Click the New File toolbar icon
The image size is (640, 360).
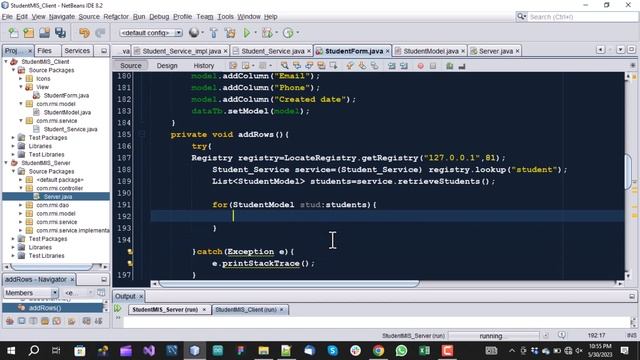[13, 33]
